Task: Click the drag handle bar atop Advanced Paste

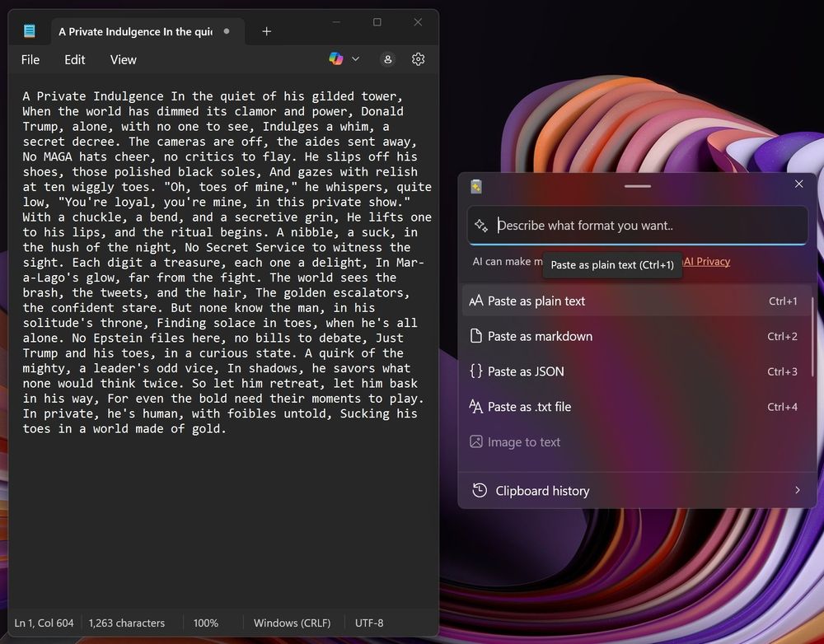Action: tap(638, 186)
